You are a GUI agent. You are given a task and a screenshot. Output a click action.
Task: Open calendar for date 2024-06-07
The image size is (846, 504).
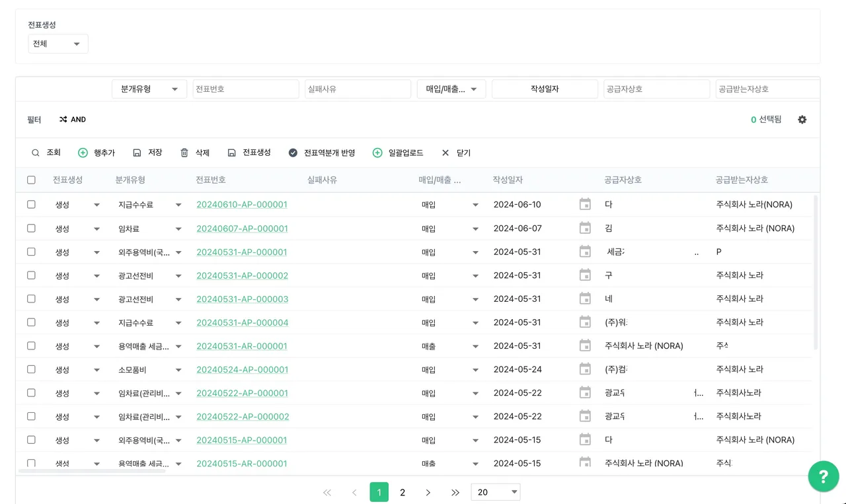click(x=585, y=228)
